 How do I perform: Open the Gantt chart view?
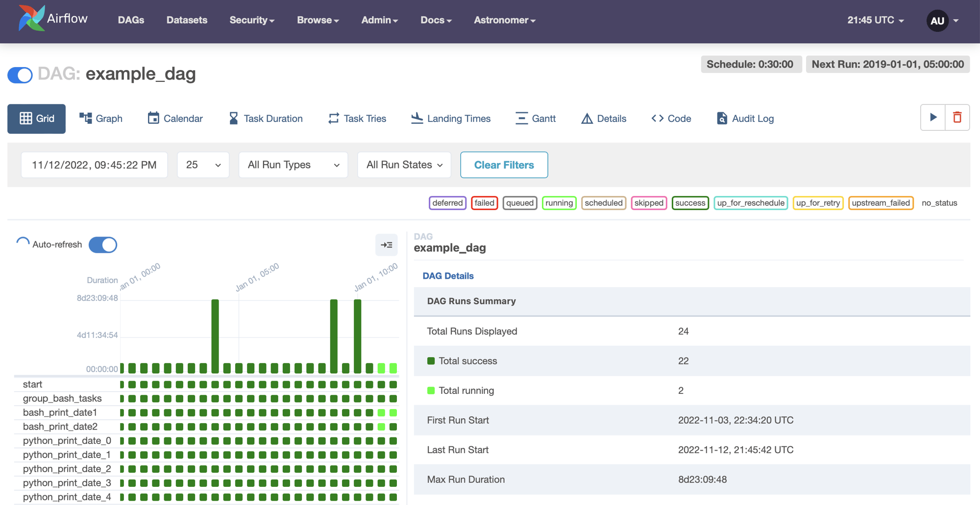click(536, 118)
